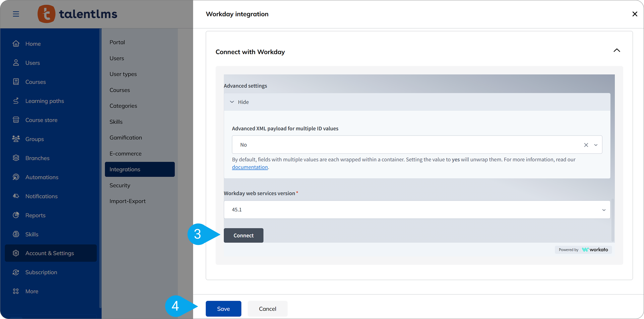Click the Automations icon

(16, 177)
